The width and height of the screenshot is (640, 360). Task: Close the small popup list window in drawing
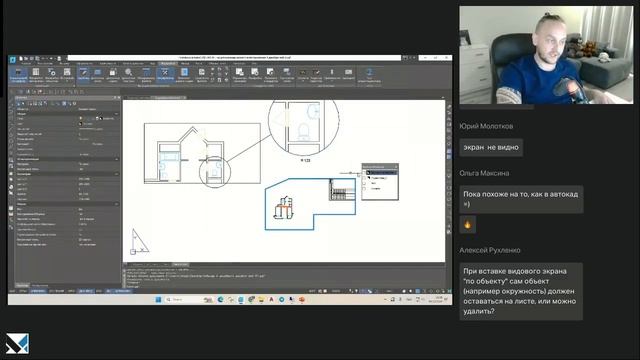tap(396, 166)
